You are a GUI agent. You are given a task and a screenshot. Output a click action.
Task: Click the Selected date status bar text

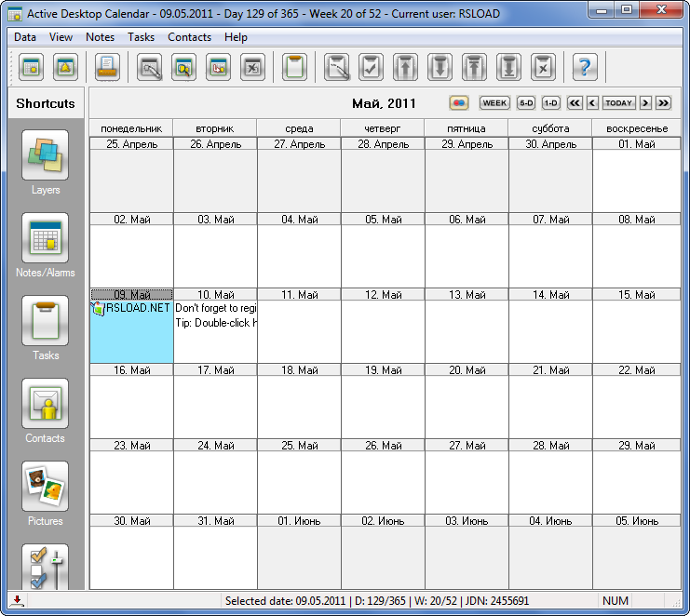point(377,600)
